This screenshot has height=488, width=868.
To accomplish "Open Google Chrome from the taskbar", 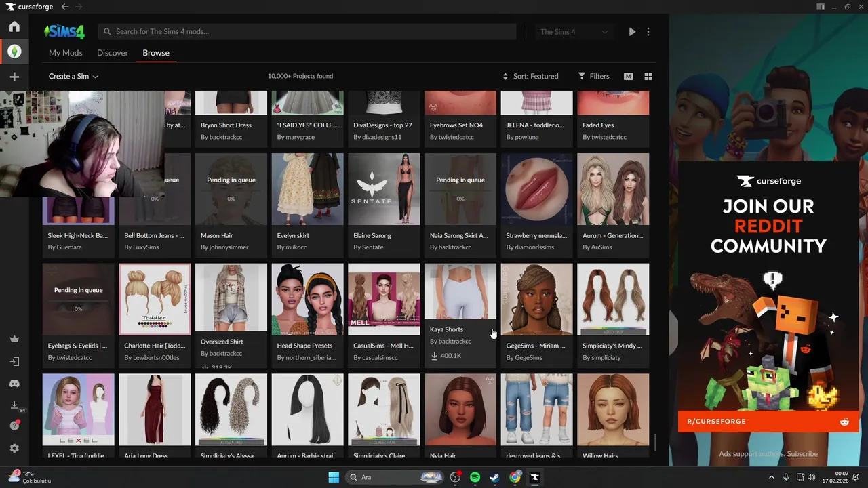I will point(515,477).
